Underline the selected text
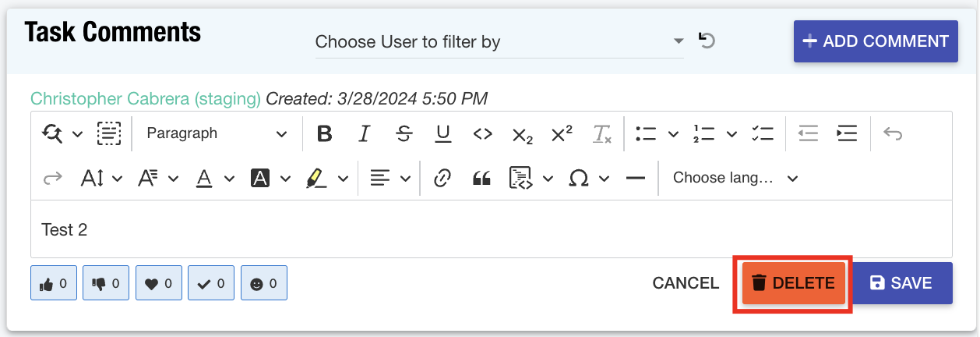 (443, 133)
